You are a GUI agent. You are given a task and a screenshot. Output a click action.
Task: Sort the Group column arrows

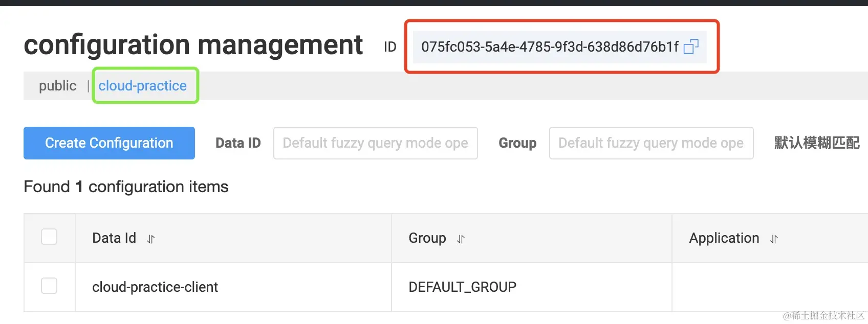click(x=461, y=239)
